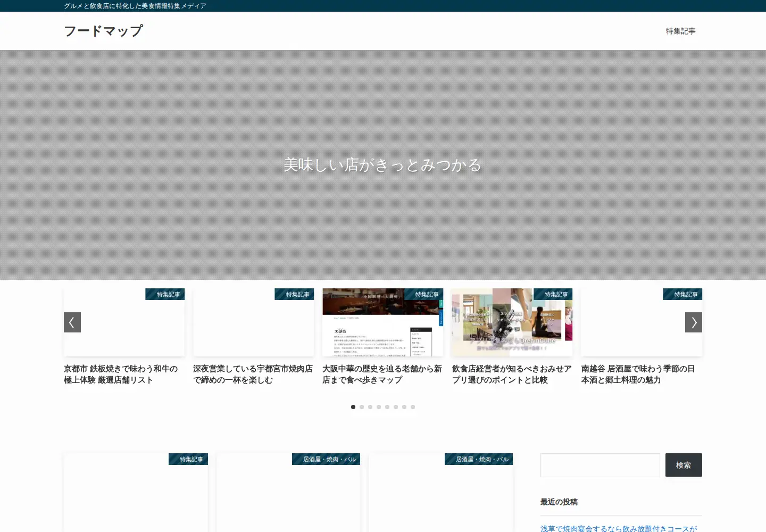This screenshot has width=766, height=532.
Task: Open the 京都市 鉄板焼き article title
Action: (x=121, y=374)
